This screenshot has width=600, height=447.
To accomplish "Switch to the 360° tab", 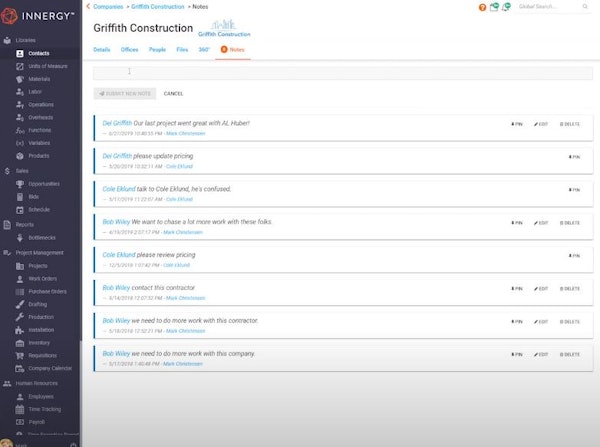I will [x=204, y=50].
